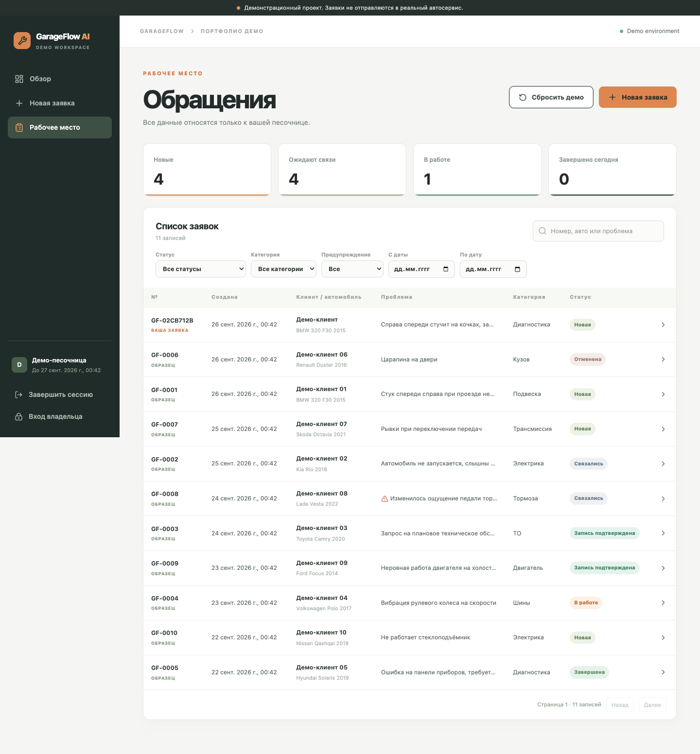Screen dimensions: 700x754
Task: Open the row chevron for GF-0003
Action: click(x=663, y=533)
